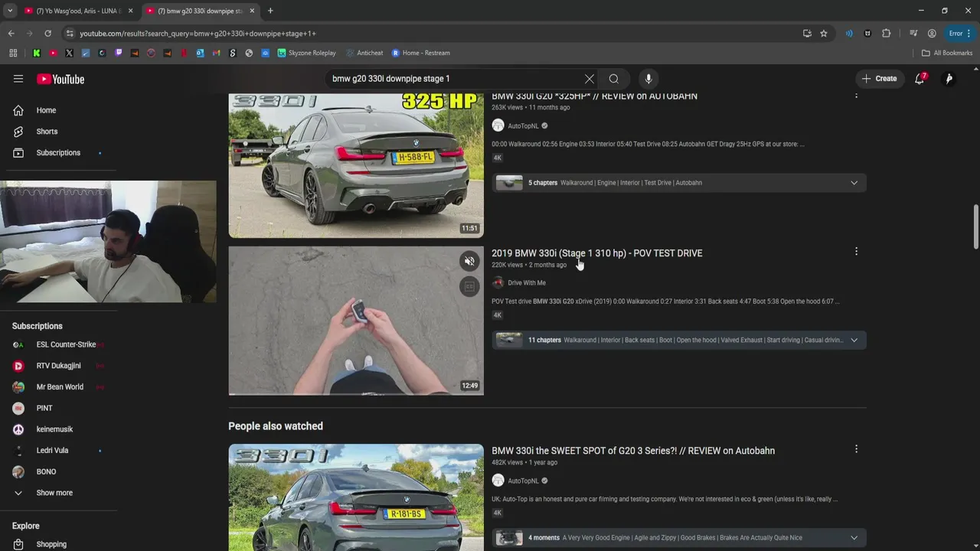Click the page vertical scrollbar thumb

(975, 227)
